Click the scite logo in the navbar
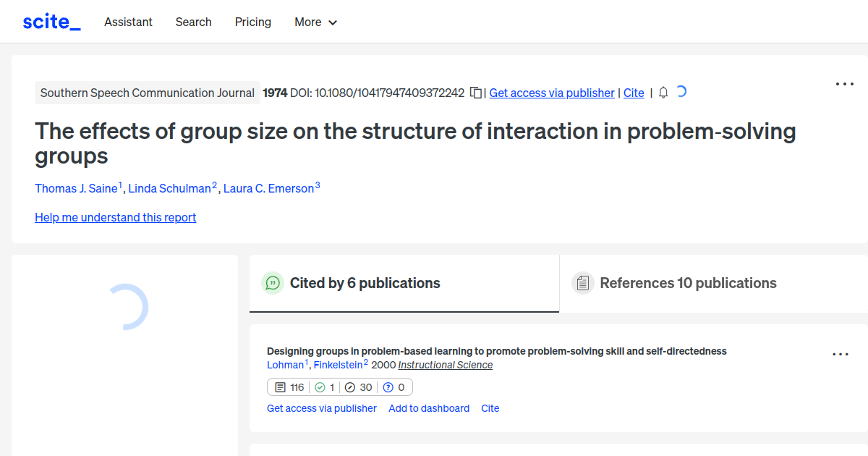This screenshot has width=868, height=456. [51, 21]
